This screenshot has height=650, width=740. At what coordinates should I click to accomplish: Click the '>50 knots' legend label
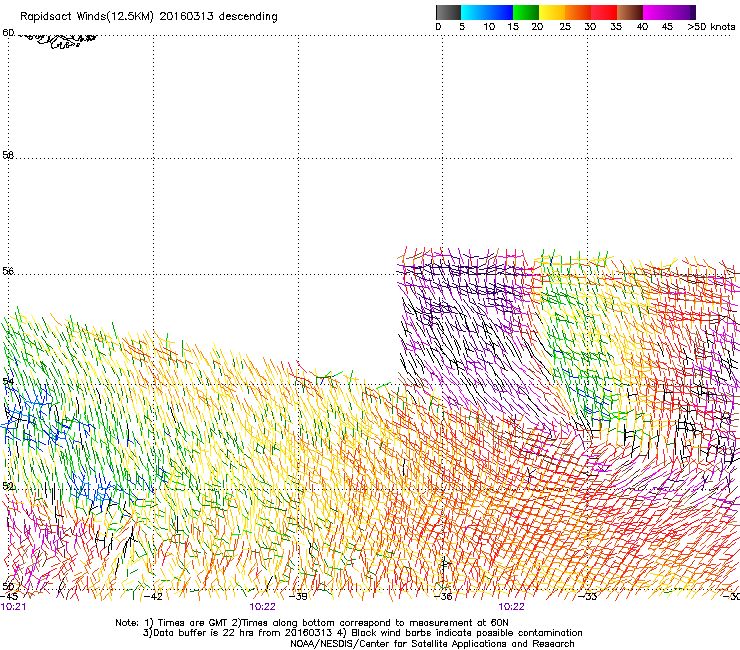pos(711,27)
